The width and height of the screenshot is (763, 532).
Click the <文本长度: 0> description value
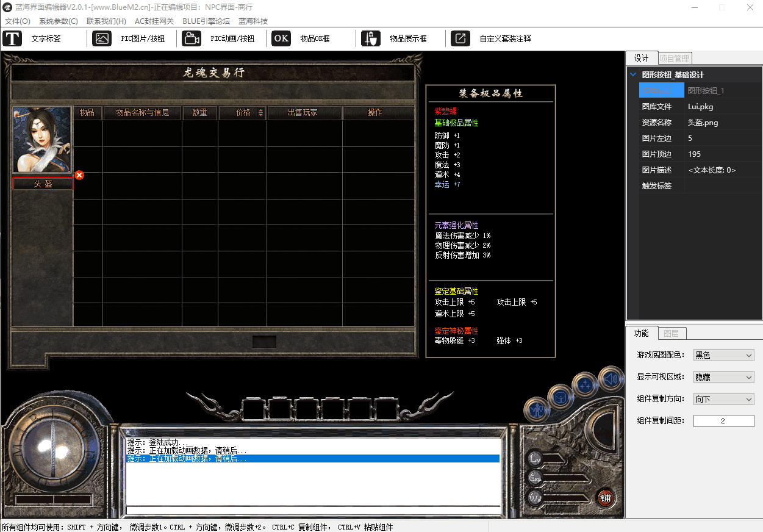(x=723, y=170)
